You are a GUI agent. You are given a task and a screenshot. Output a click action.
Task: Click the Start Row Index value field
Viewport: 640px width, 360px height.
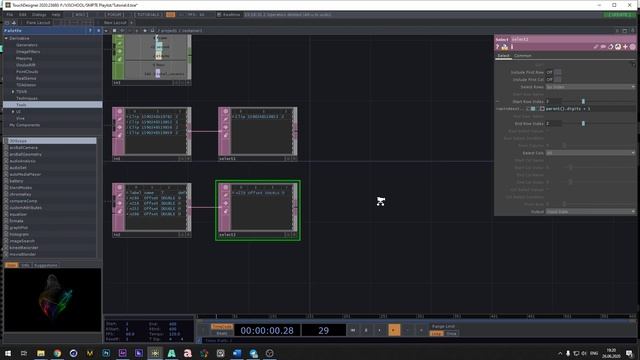[553, 102]
